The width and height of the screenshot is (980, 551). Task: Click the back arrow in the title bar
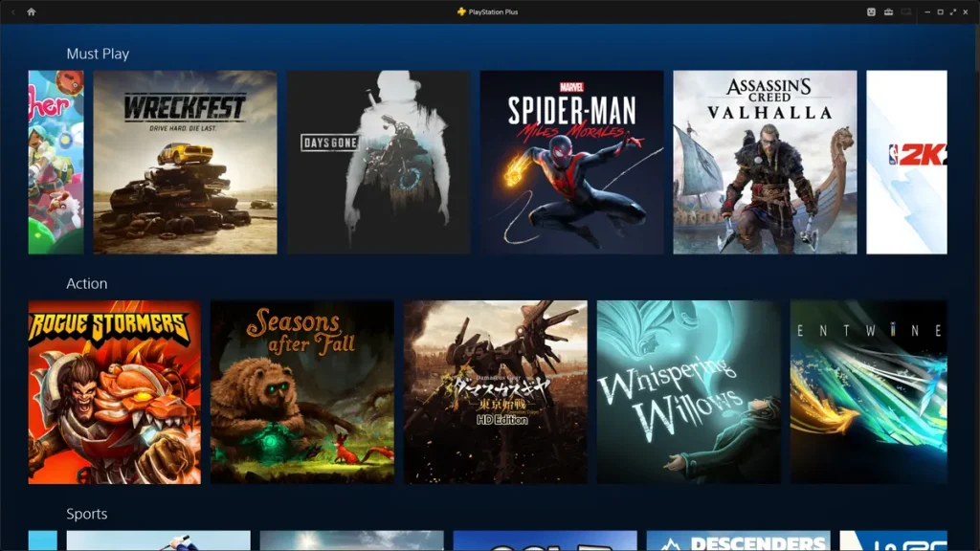click(x=13, y=12)
